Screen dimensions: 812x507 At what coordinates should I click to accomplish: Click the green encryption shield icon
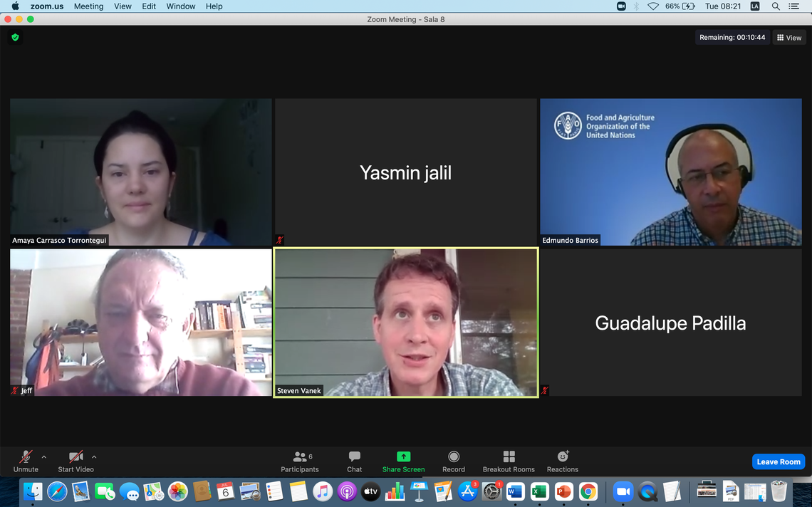15,37
